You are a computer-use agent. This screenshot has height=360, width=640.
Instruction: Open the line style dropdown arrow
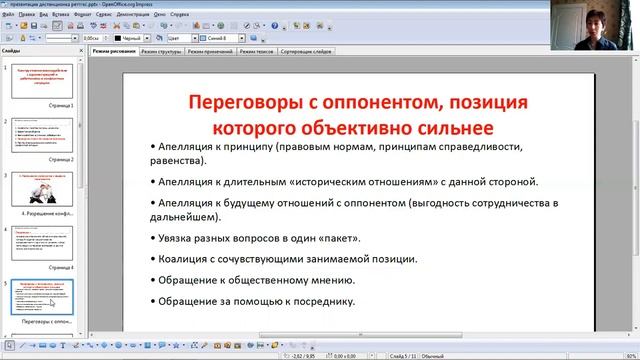click(x=75, y=38)
